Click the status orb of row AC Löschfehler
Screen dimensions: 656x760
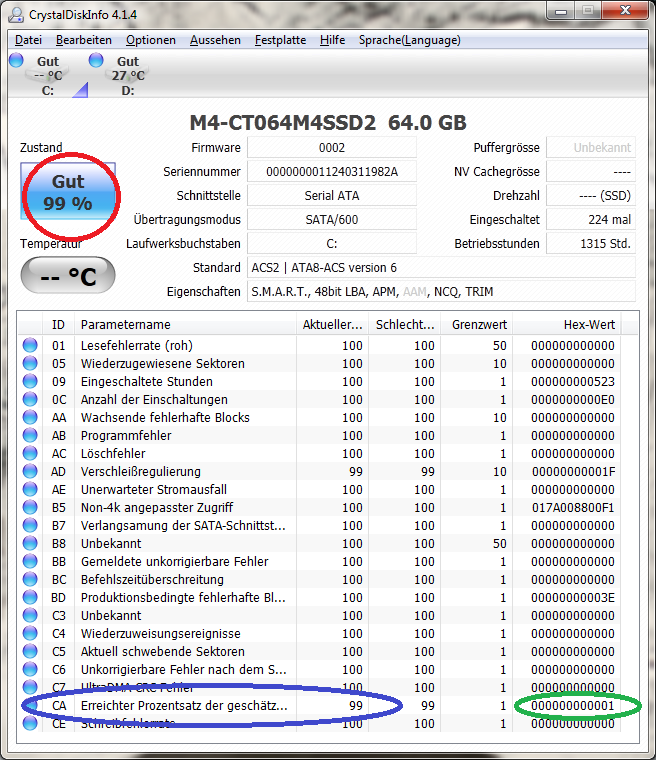30,453
